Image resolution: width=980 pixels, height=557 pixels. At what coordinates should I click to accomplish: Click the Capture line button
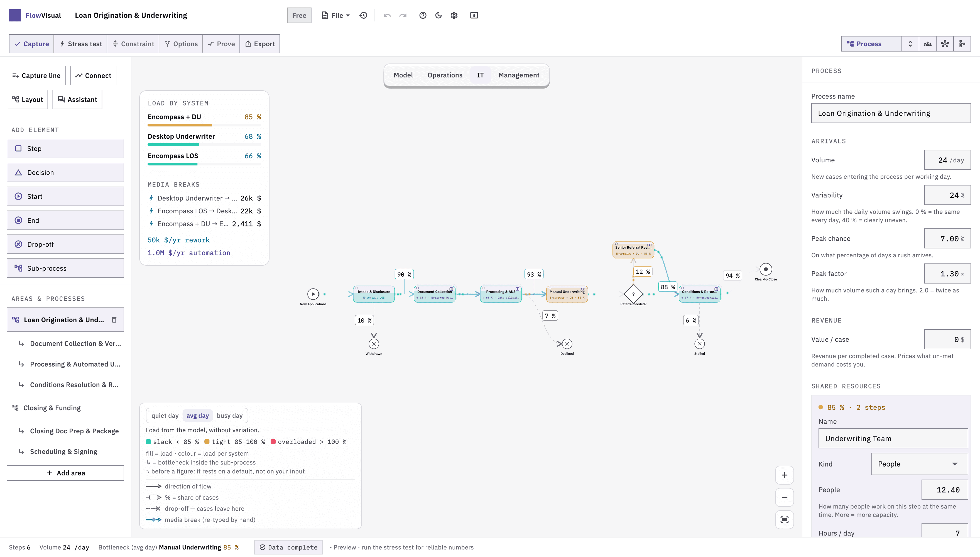36,75
